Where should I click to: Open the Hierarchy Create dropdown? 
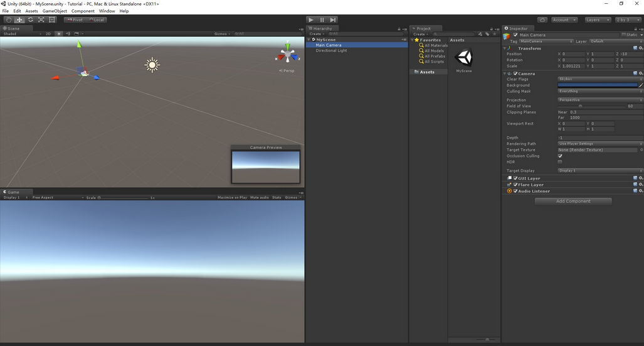click(316, 34)
